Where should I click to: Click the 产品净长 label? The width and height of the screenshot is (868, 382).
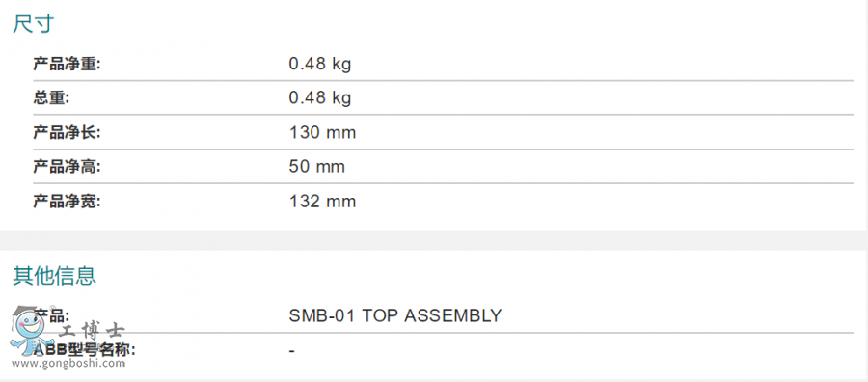point(67,132)
